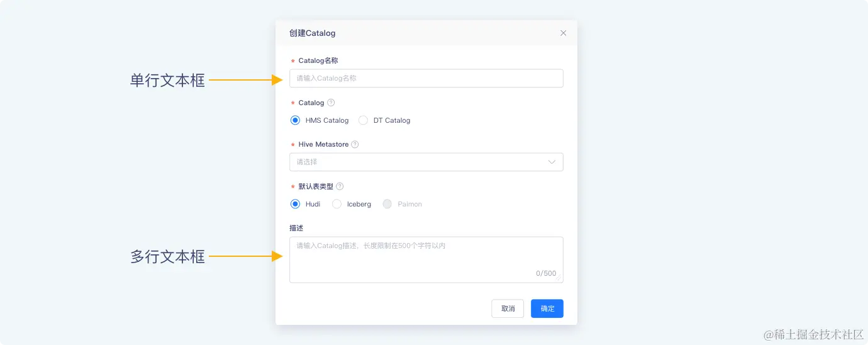Click the 确定 button
This screenshot has height=345, width=868.
(547, 308)
